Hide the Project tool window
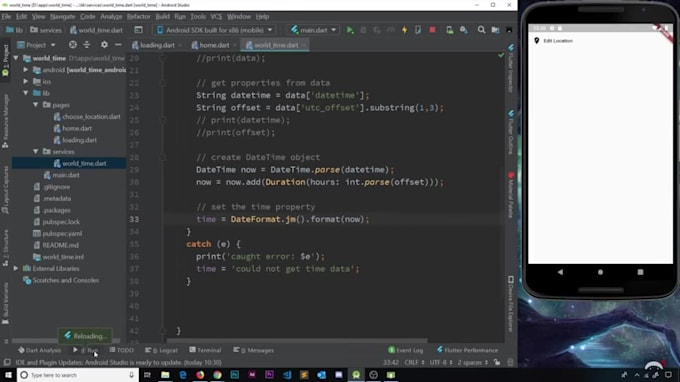The image size is (680, 382). click(x=118, y=45)
